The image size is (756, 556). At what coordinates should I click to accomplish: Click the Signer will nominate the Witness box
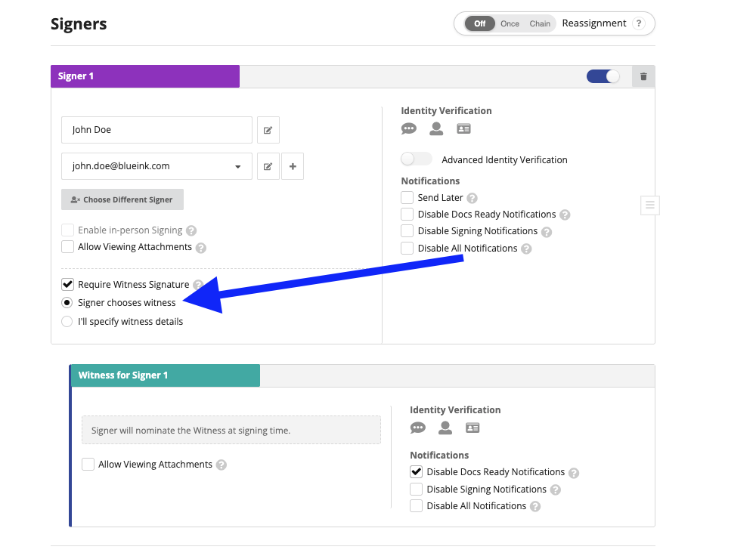231,431
